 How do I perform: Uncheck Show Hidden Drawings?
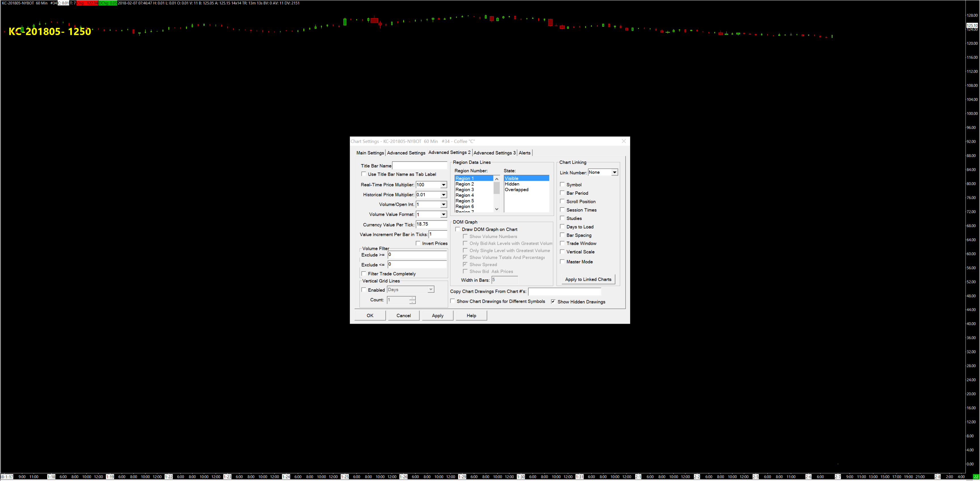pos(553,302)
